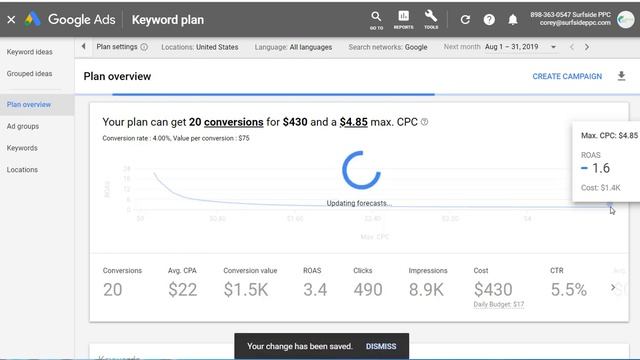
Task: Click the Cost value $430
Action: (x=493, y=290)
